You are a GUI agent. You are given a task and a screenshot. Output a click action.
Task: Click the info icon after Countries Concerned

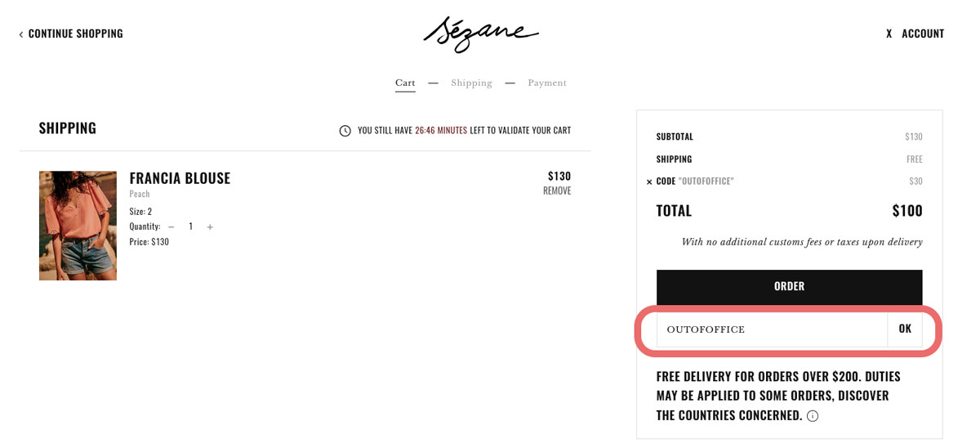point(813,416)
